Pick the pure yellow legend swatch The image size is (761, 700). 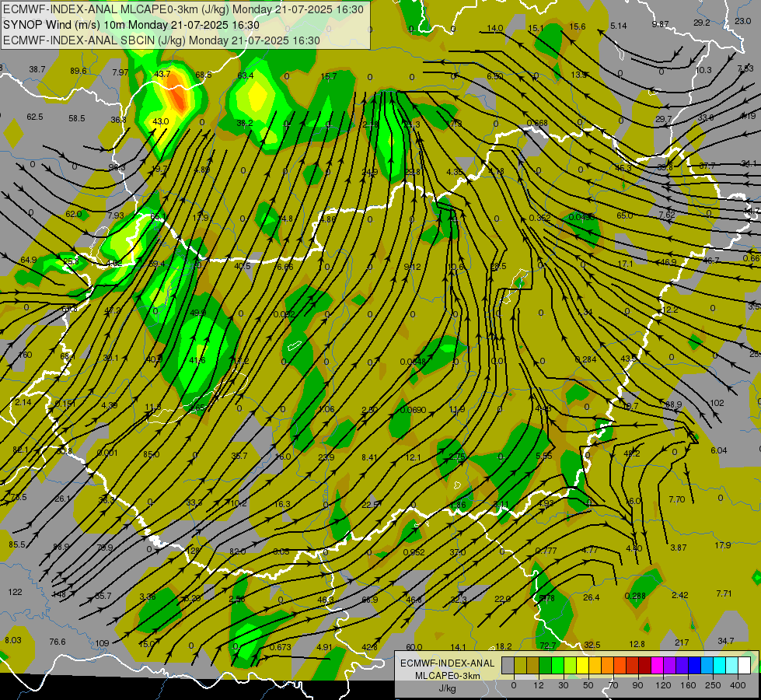click(x=583, y=665)
